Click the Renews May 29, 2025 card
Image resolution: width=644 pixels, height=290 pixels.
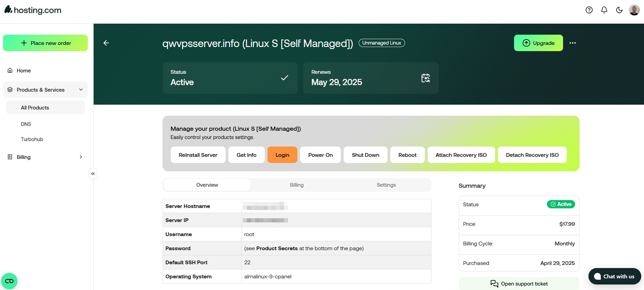coord(371,78)
